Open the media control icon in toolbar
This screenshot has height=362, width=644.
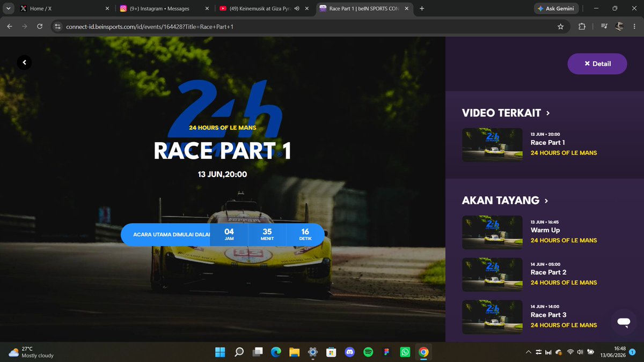pos(604,26)
